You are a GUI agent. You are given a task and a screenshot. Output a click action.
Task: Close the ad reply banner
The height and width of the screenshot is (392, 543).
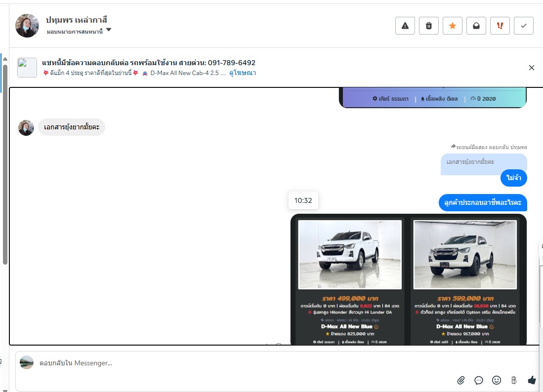[x=532, y=68]
